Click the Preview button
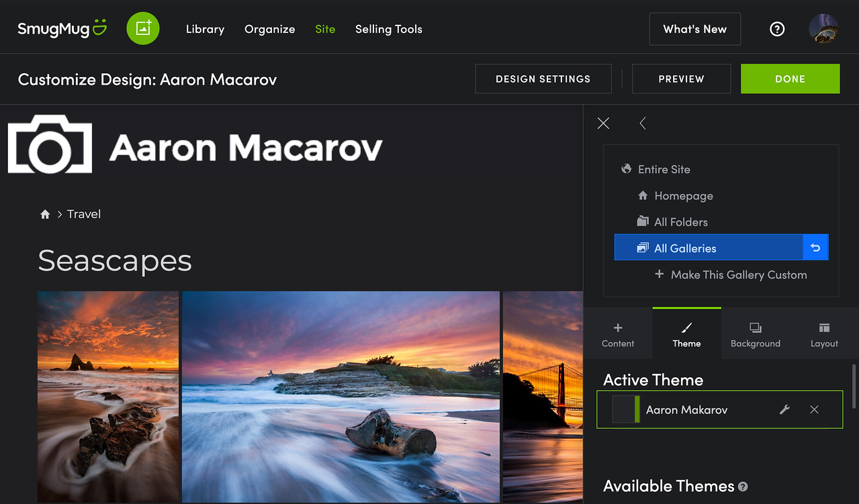859x504 pixels. (x=681, y=79)
